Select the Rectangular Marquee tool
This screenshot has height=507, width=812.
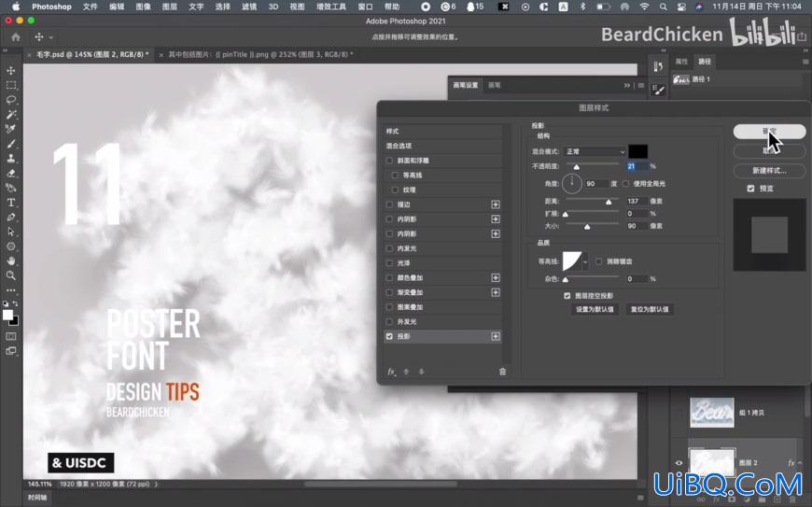[x=11, y=85]
